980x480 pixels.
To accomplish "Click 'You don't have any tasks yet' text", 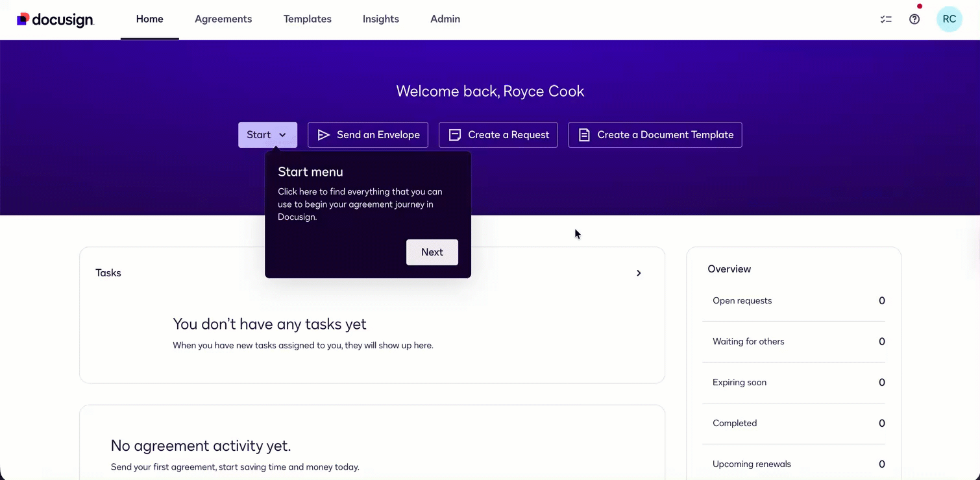I will pyautogui.click(x=269, y=324).
